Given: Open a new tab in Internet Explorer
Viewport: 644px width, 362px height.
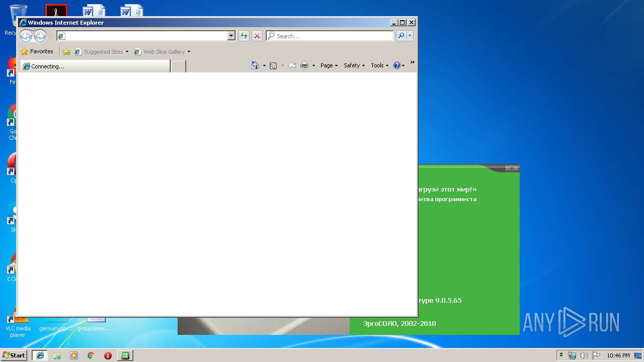Looking at the screenshot, I should (179, 66).
